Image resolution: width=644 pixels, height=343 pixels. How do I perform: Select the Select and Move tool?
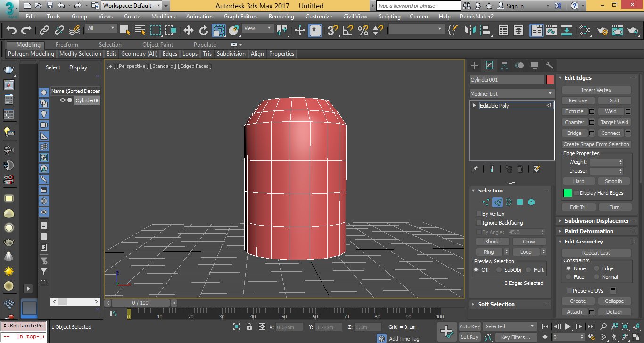point(189,30)
